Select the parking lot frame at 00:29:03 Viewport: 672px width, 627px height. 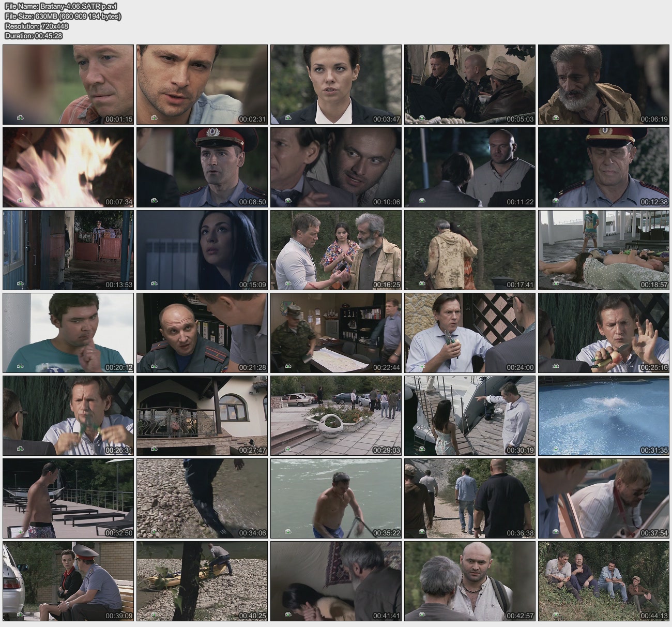click(335, 415)
